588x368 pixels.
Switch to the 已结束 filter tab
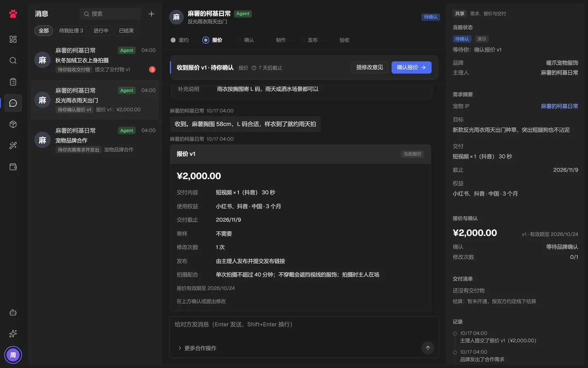[126, 31]
